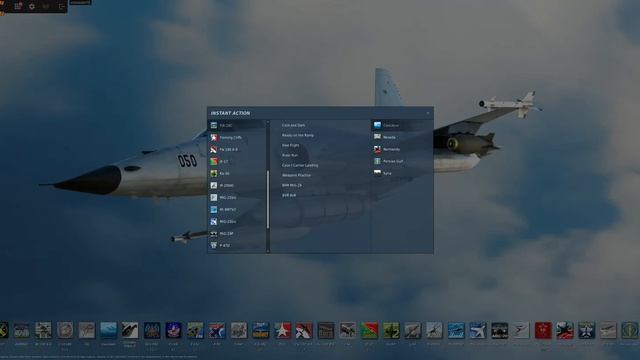Image resolution: width=640 pixels, height=360 pixels.
Task: Select the P-47D icon in aircraft list
Action: click(x=213, y=245)
